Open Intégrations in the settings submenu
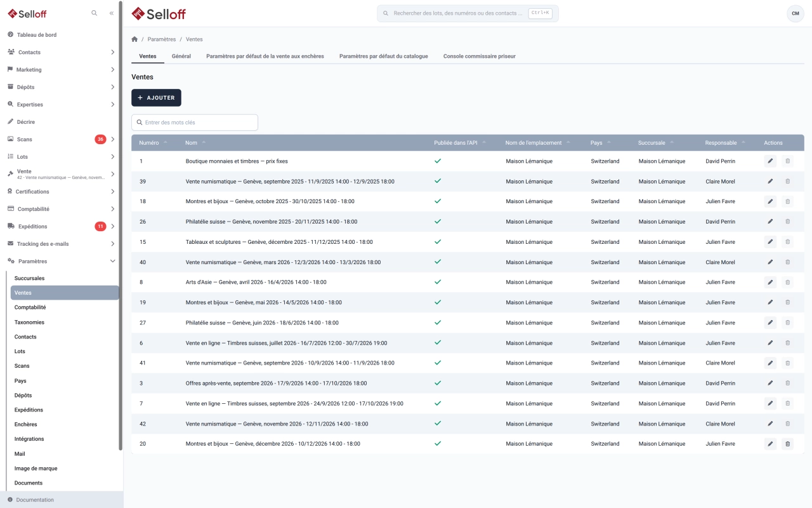The width and height of the screenshot is (812, 508). [65, 439]
